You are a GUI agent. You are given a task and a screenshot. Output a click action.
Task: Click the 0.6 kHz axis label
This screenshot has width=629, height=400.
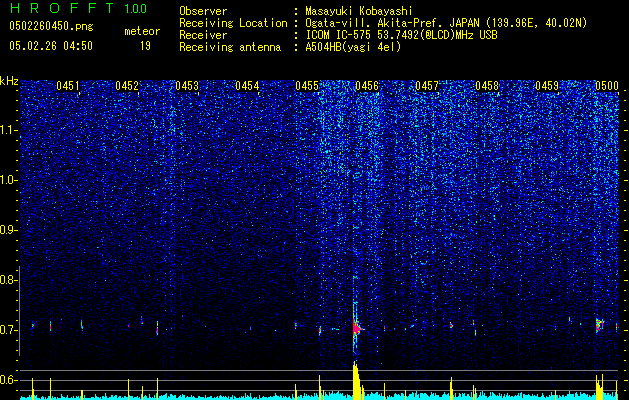pyautogui.click(x=7, y=380)
